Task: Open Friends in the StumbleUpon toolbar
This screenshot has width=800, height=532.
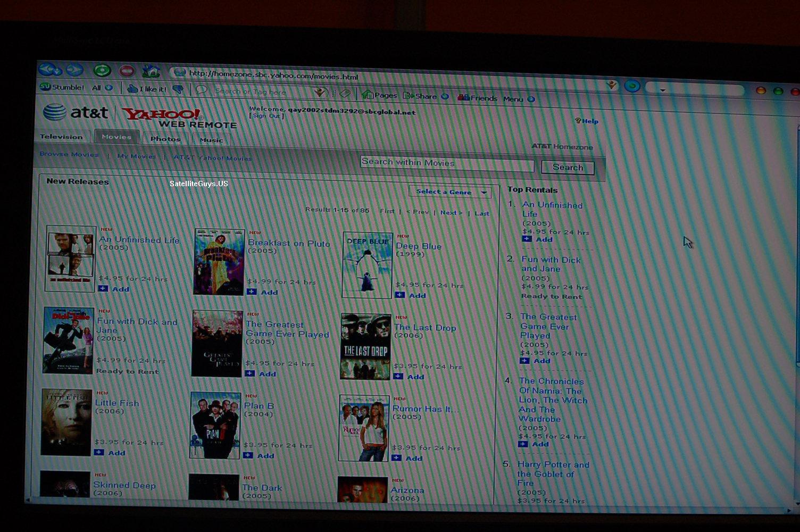Action: point(477,98)
